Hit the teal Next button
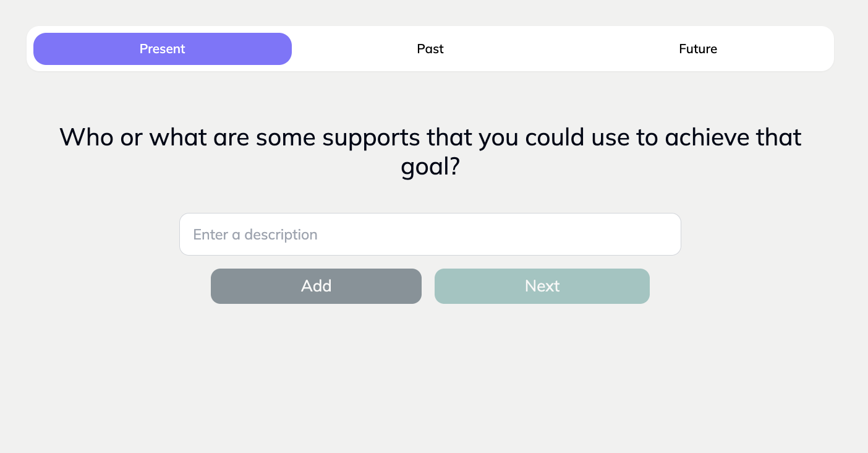Screen dimensions: 868x453 [x=542, y=286]
